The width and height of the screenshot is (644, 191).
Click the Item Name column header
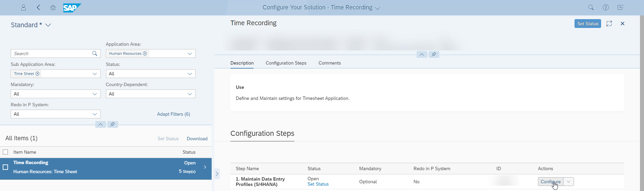pos(24,152)
